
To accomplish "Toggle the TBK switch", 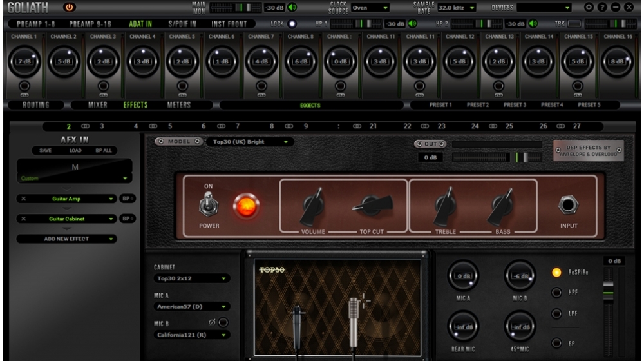I will (574, 24).
